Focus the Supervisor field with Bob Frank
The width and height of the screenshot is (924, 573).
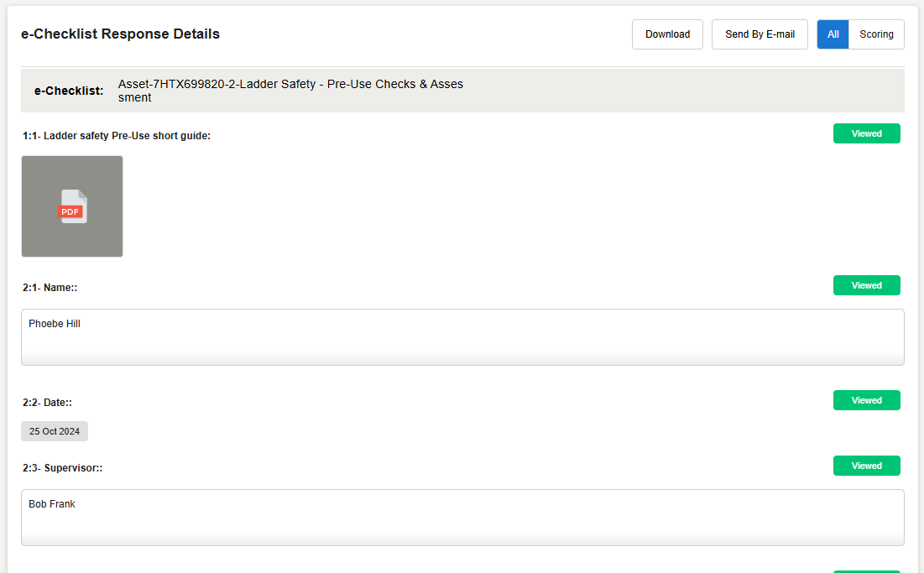coord(462,517)
